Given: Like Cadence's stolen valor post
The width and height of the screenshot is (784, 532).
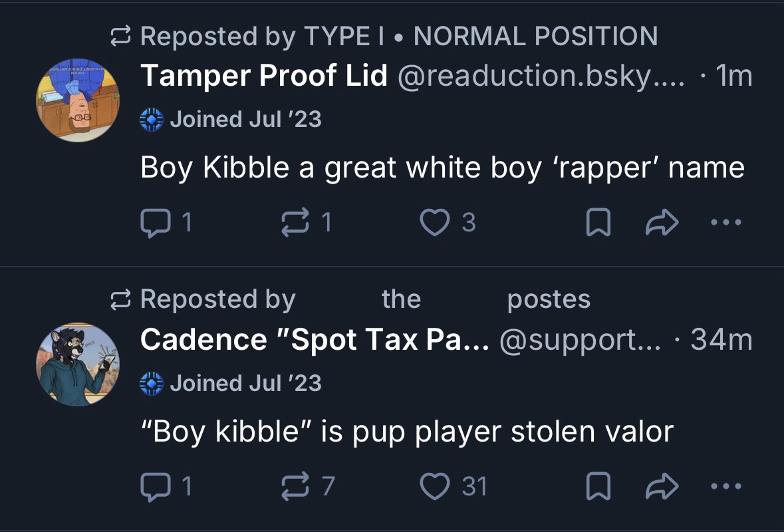Looking at the screenshot, I should [436, 486].
